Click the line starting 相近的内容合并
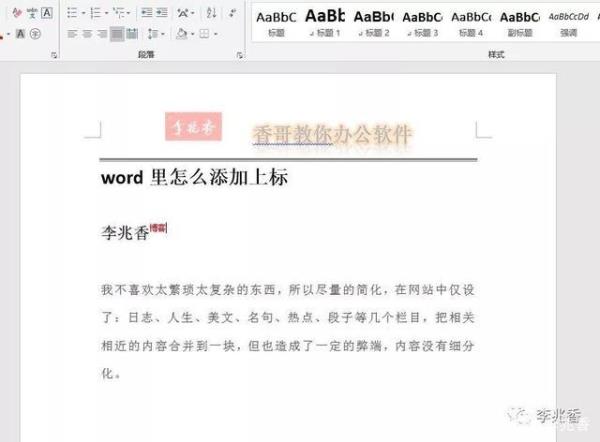 coord(288,346)
